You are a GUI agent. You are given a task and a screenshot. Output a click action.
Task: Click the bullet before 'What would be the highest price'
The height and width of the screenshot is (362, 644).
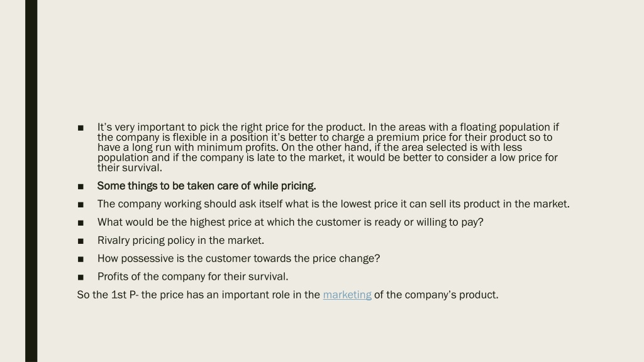click(80, 223)
